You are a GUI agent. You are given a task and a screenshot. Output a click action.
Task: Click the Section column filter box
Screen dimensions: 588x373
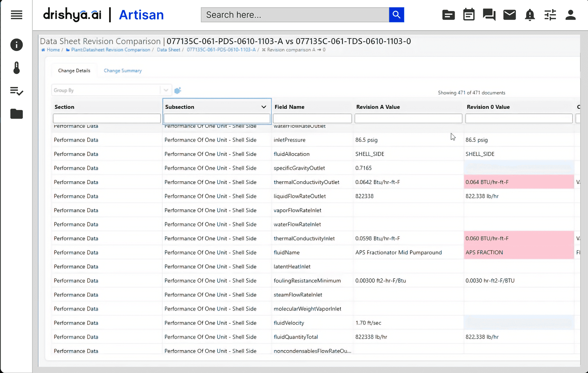107,118
